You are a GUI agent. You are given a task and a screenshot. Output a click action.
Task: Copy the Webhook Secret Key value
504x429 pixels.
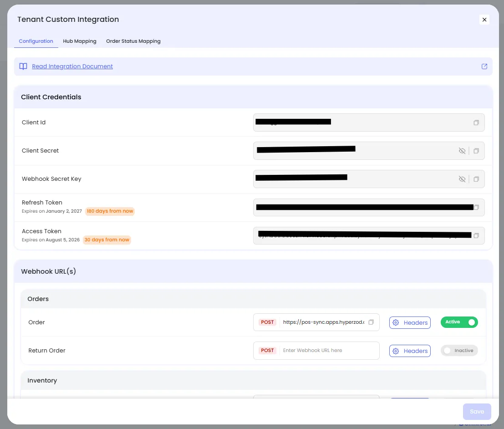[476, 179]
